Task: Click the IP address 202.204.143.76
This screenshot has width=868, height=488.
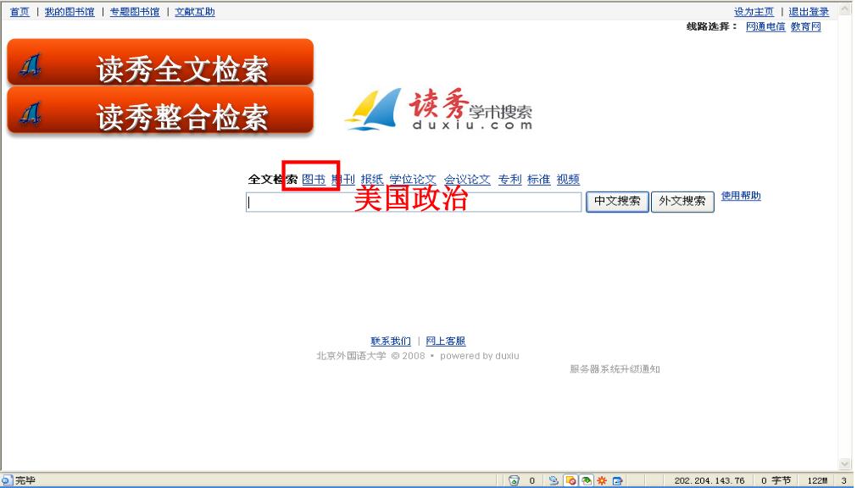Action: coord(709,481)
